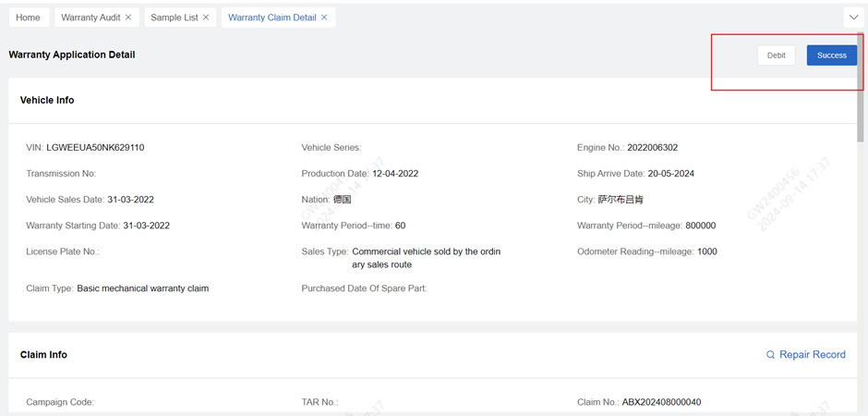Screen dimensions: 868x416
Task: Click Warranty Period--time value 60
Action: click(x=400, y=226)
